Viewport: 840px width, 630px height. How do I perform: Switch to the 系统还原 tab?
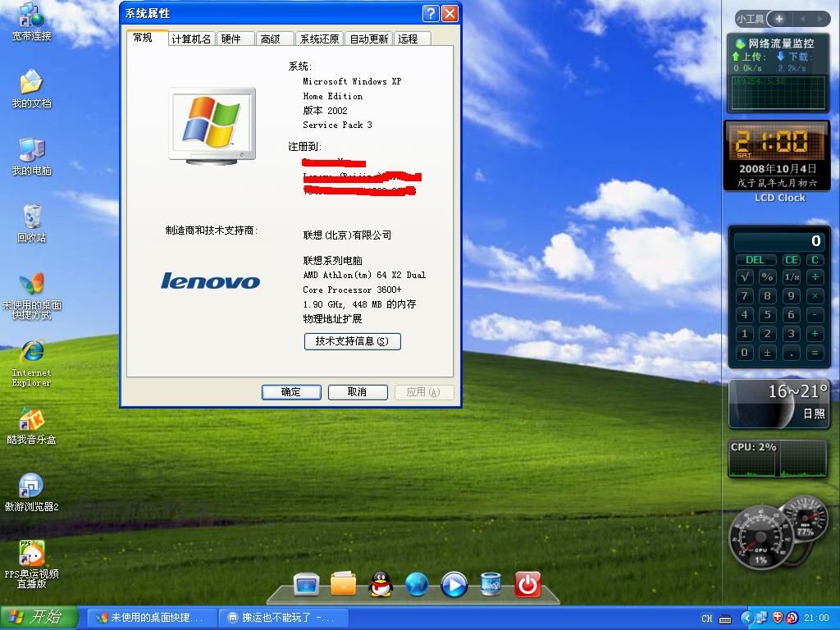coord(318,39)
